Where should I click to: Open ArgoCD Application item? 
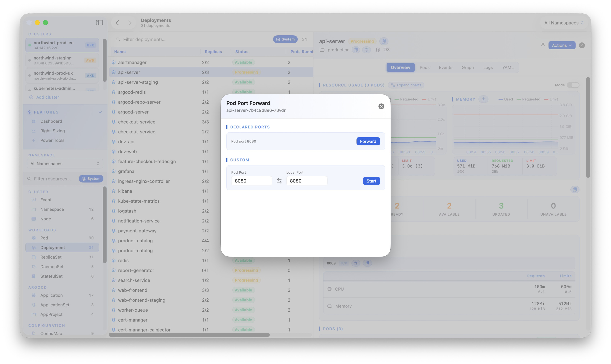[62, 295]
